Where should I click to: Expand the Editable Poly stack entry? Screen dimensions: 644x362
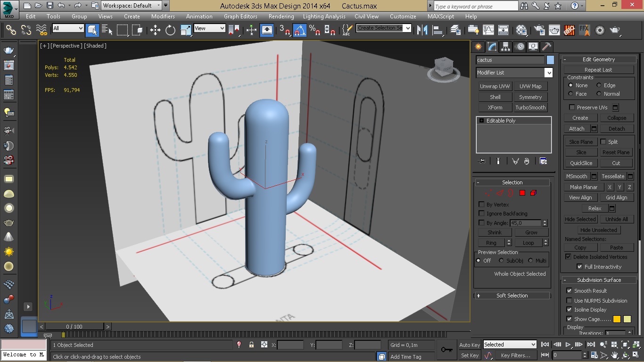481,121
